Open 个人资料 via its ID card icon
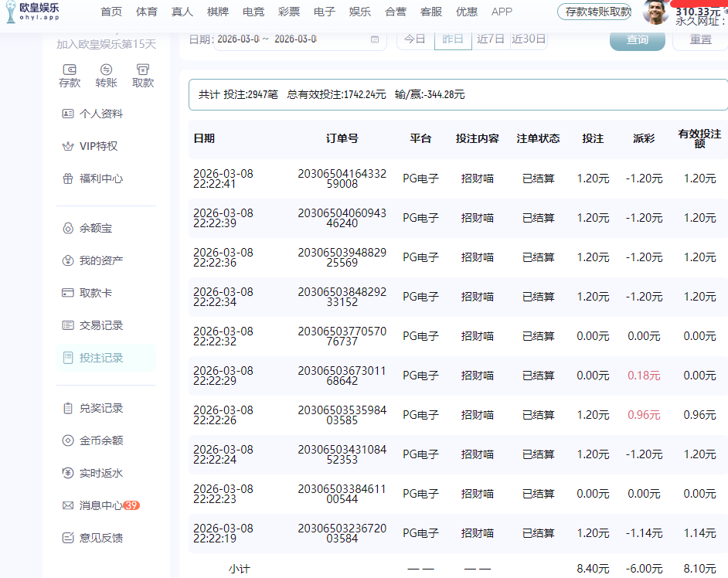Image resolution: width=728 pixels, height=578 pixels. click(x=67, y=113)
